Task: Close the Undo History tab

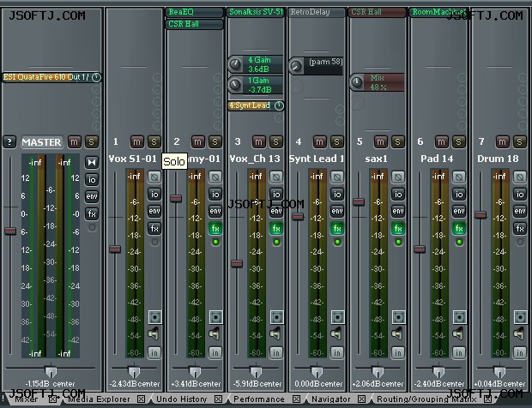Action: 219,399
